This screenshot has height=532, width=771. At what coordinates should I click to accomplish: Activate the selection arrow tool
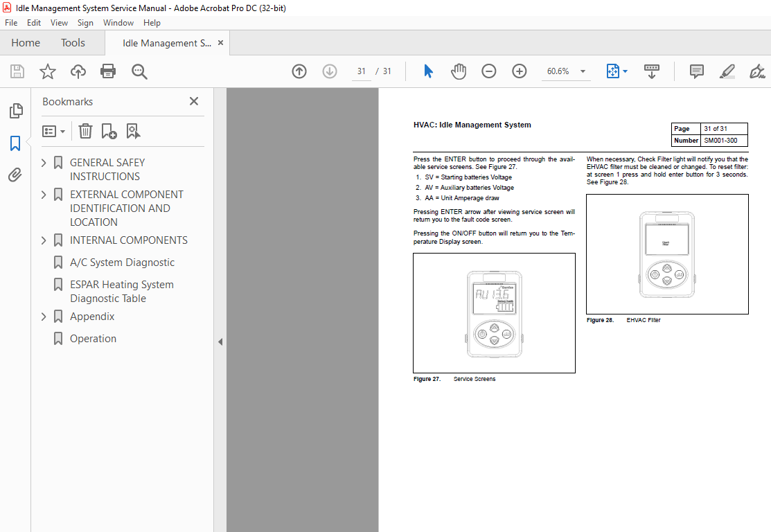tap(428, 71)
